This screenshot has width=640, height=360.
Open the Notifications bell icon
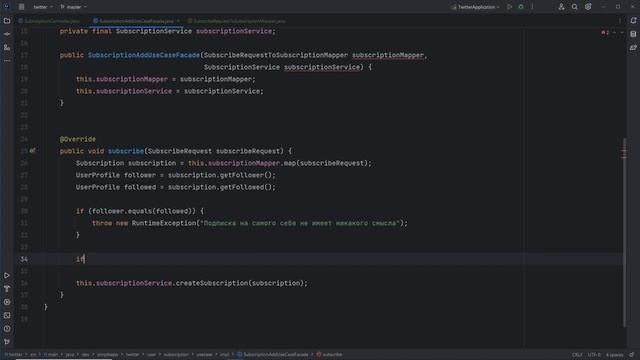633,21
